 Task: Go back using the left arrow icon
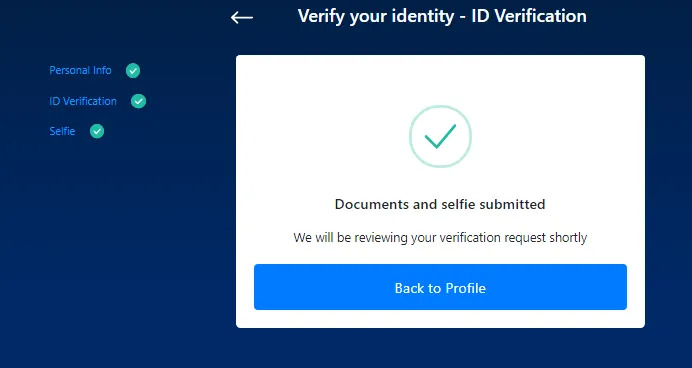(x=242, y=18)
